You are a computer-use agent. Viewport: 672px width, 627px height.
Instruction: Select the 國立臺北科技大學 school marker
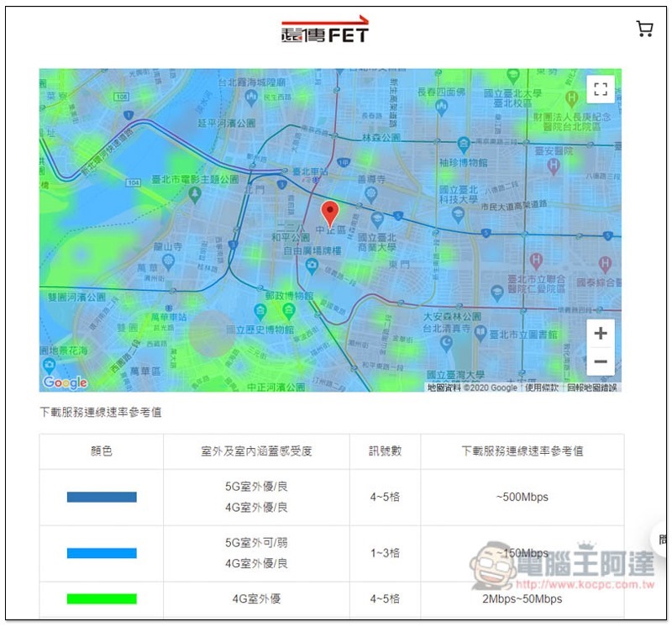458,215
